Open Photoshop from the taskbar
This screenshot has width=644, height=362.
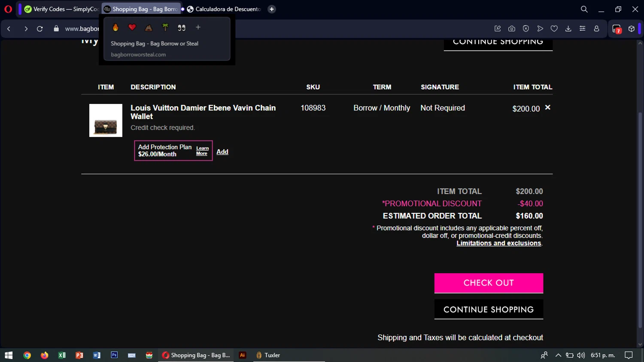pos(114,355)
